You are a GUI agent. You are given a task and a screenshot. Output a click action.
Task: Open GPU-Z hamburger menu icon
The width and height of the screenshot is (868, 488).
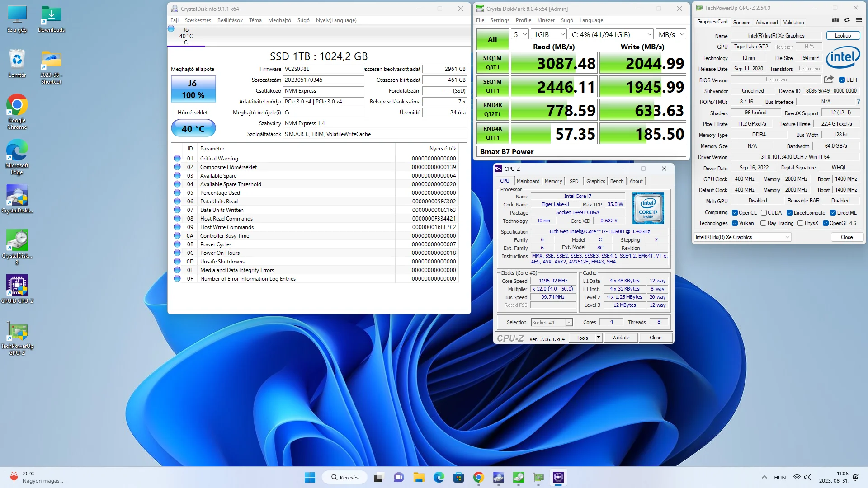point(859,20)
